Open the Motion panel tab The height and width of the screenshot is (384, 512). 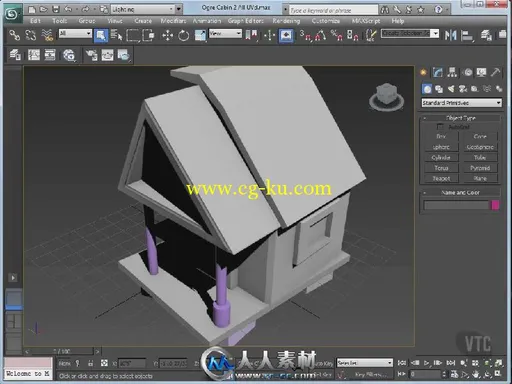click(x=468, y=72)
